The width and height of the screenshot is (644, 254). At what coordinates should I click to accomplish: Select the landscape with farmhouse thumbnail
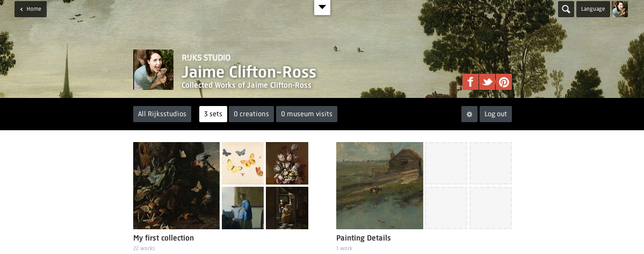pyautogui.click(x=379, y=186)
